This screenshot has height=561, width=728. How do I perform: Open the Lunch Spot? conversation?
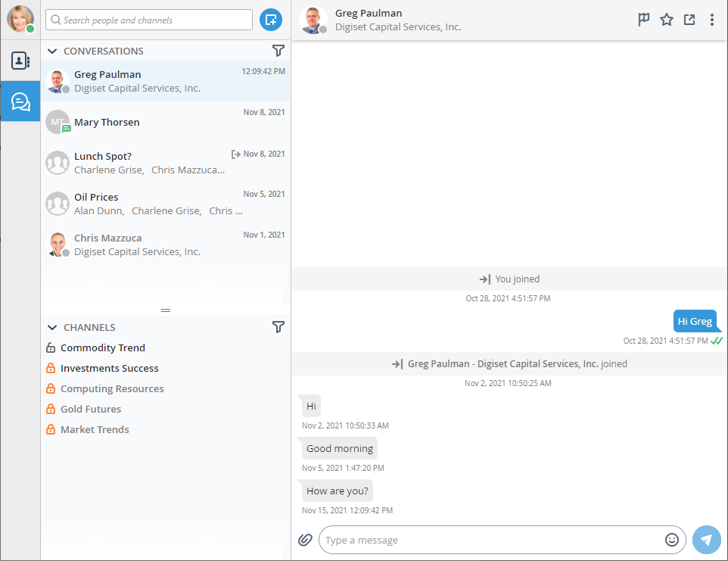(x=103, y=156)
